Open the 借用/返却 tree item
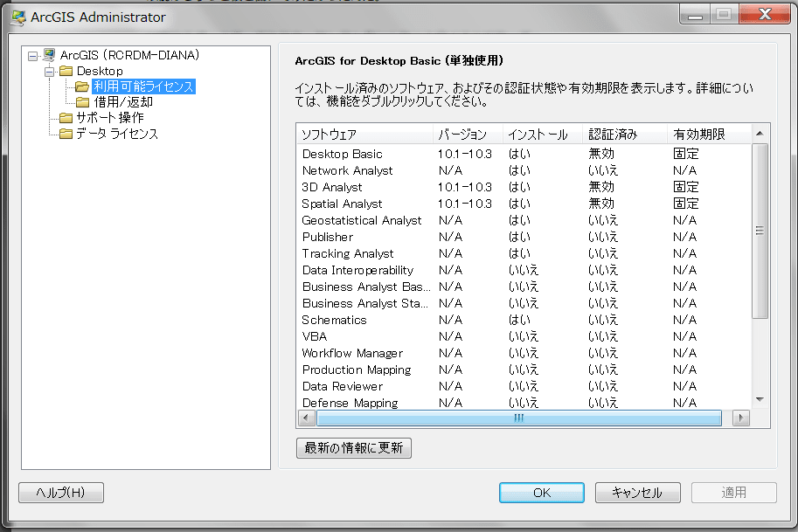The image size is (798, 532). (x=123, y=102)
